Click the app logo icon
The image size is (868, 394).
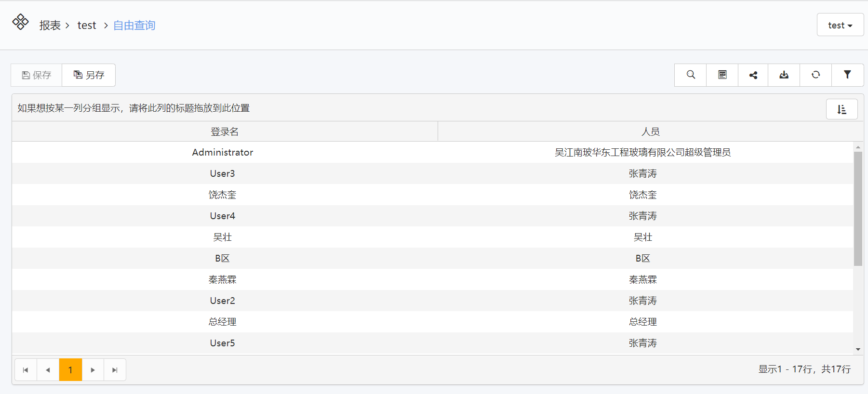pyautogui.click(x=20, y=22)
